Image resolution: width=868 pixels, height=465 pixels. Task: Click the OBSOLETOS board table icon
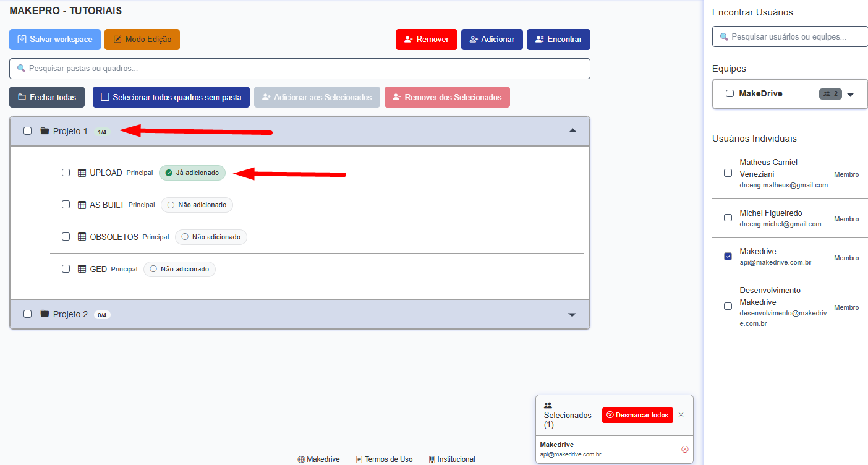pyautogui.click(x=82, y=237)
